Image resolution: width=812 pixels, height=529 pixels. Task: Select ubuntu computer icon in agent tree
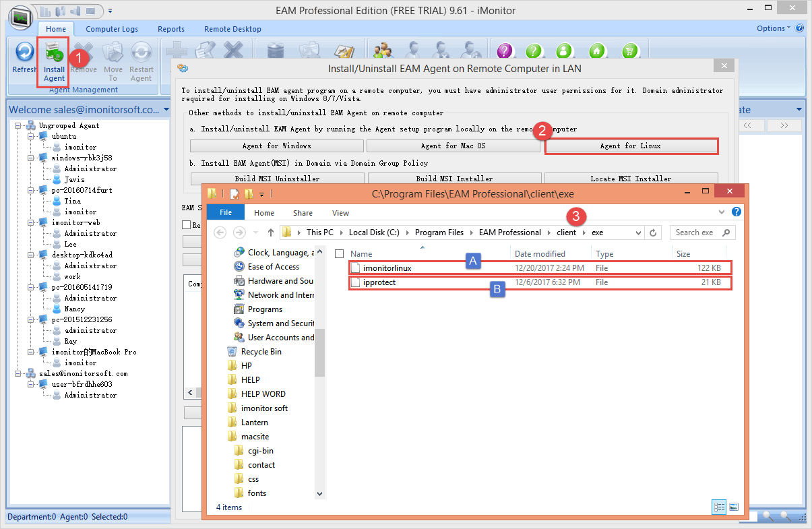coord(44,136)
